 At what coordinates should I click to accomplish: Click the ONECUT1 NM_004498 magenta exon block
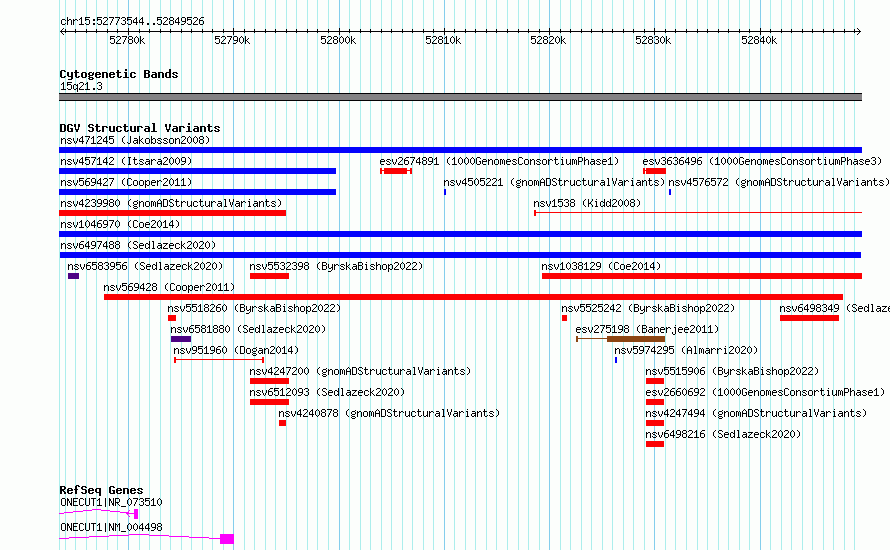pos(227,539)
